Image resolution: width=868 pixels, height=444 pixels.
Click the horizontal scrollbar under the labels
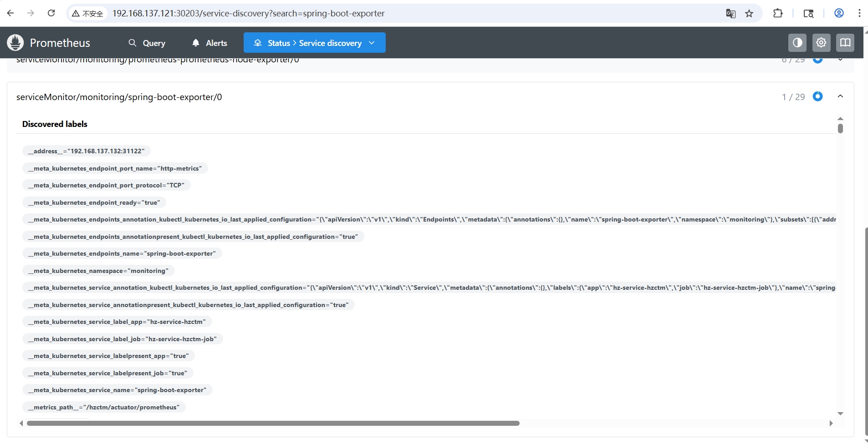click(x=273, y=423)
